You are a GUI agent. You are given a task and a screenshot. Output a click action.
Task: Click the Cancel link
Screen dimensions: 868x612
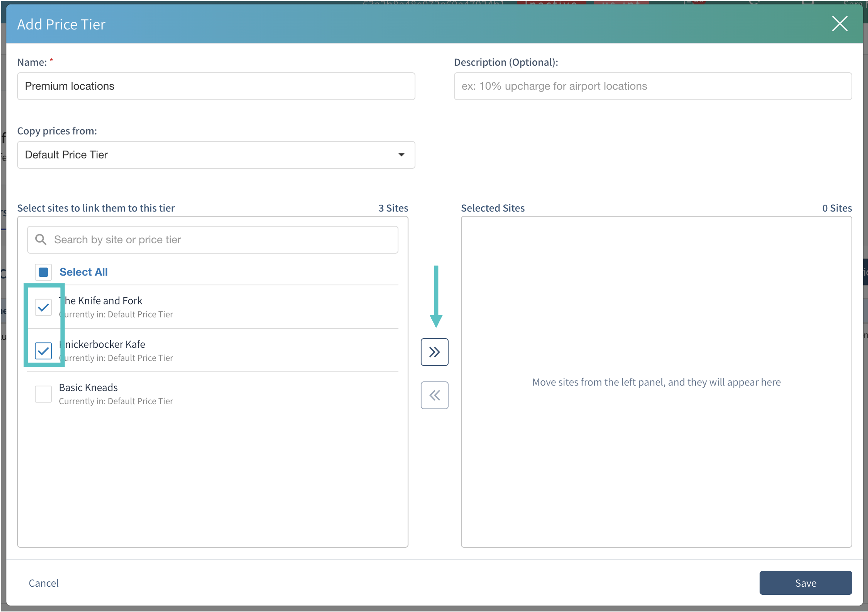(44, 583)
